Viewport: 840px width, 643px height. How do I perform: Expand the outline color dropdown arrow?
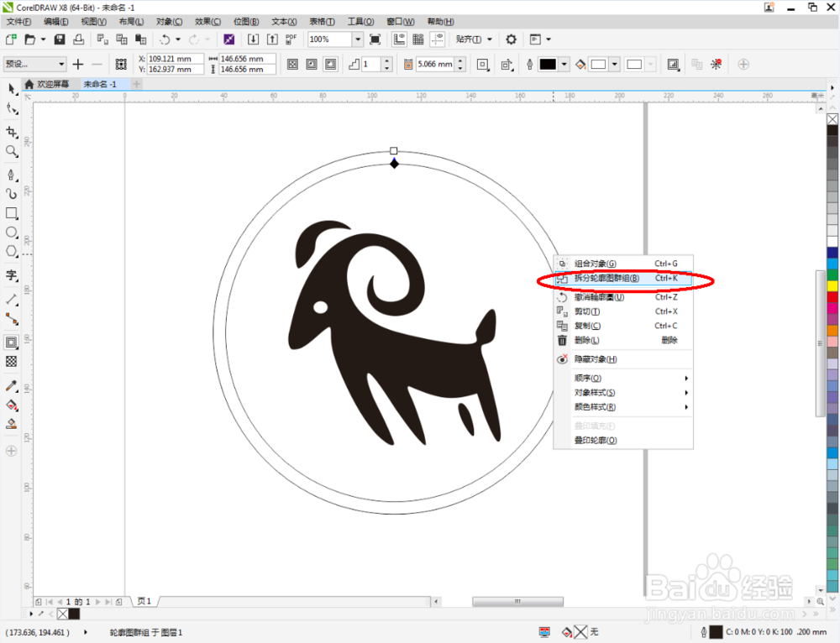click(x=564, y=65)
